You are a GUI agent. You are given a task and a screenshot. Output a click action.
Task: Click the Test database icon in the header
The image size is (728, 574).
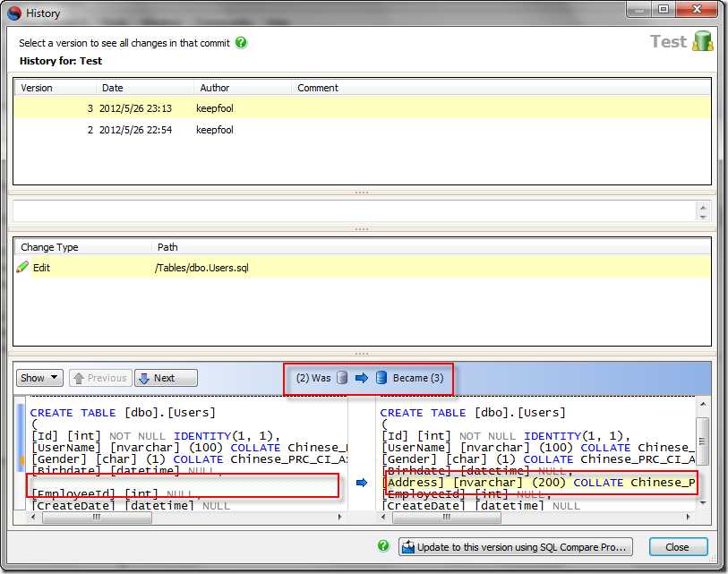[x=702, y=41]
